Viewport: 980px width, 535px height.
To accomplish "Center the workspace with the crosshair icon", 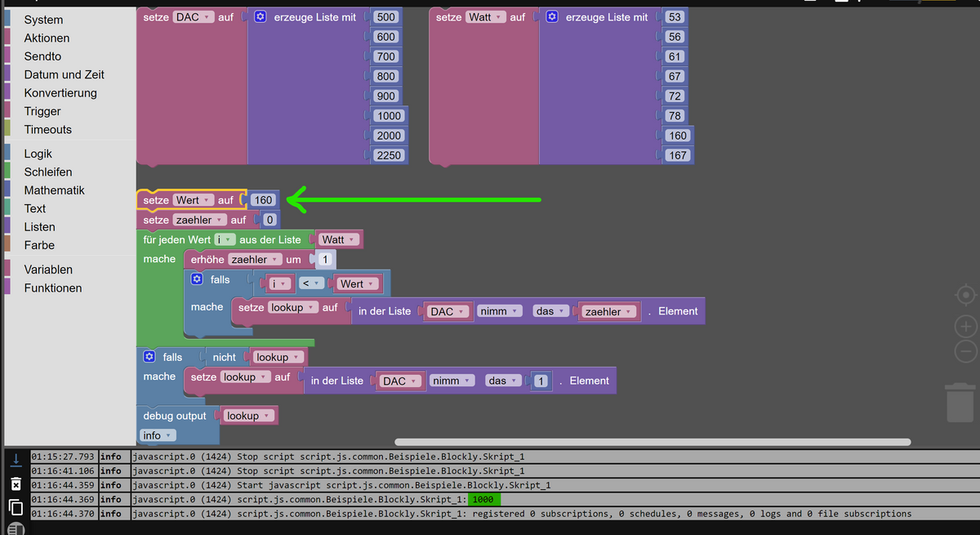I will click(x=965, y=294).
